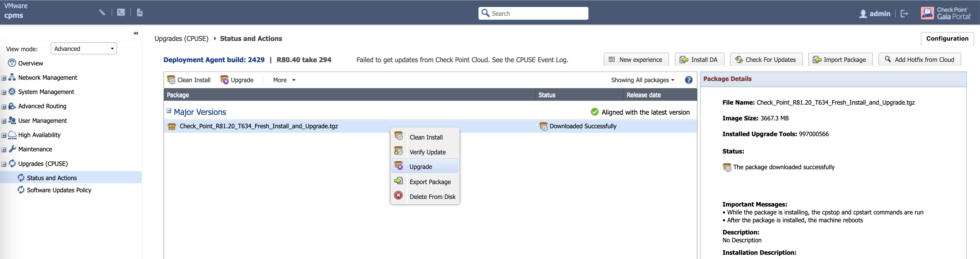Click Upgrade in the package toolbar

click(237, 80)
